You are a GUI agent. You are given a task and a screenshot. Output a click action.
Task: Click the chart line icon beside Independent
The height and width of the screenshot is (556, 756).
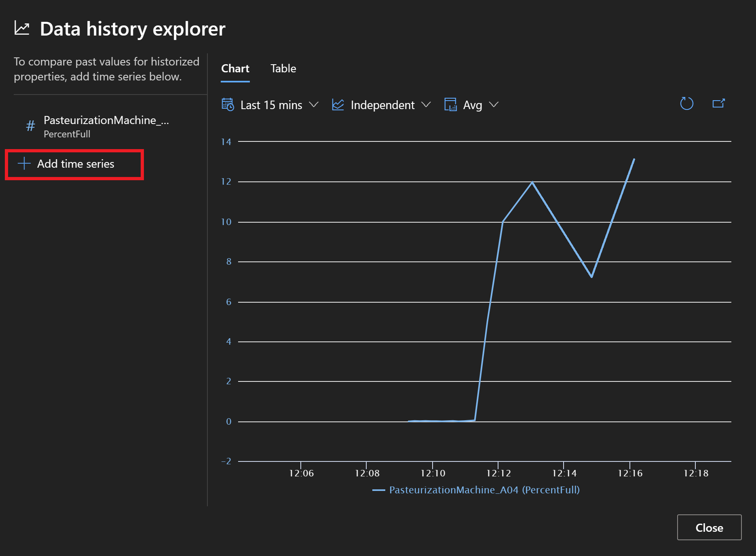(338, 105)
